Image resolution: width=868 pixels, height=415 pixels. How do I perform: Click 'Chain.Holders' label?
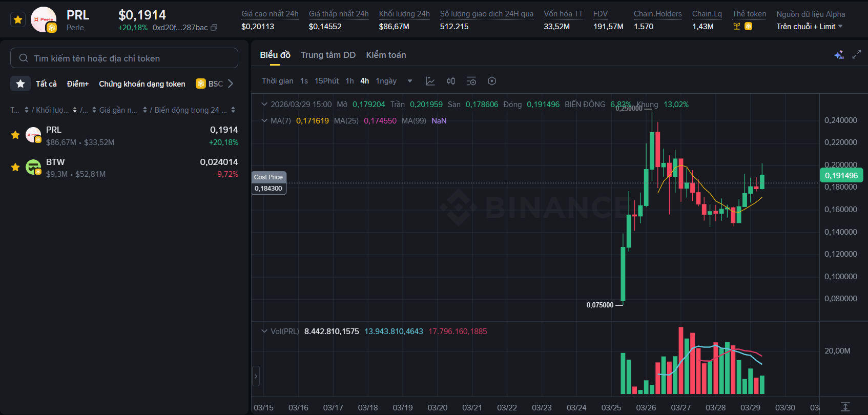click(658, 14)
